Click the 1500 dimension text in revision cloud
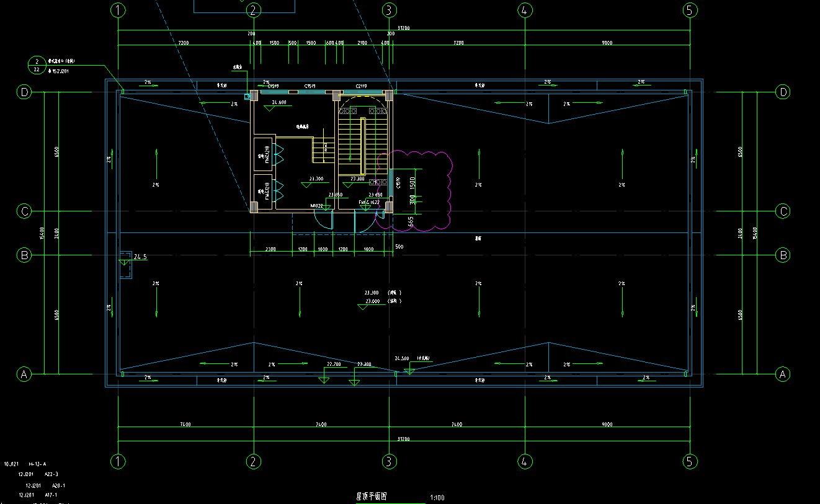The image size is (820, 504). (x=413, y=184)
